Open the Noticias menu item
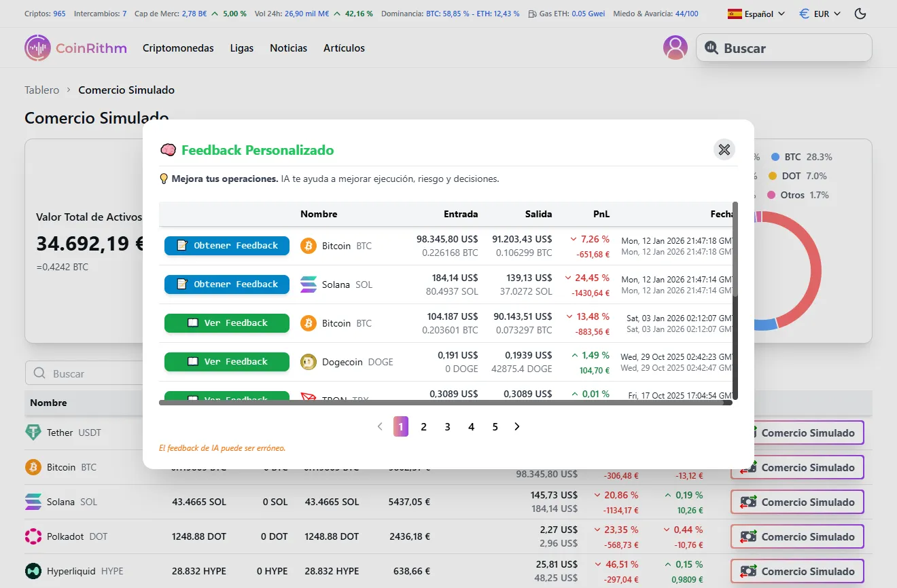This screenshot has height=588, width=897. [x=288, y=48]
